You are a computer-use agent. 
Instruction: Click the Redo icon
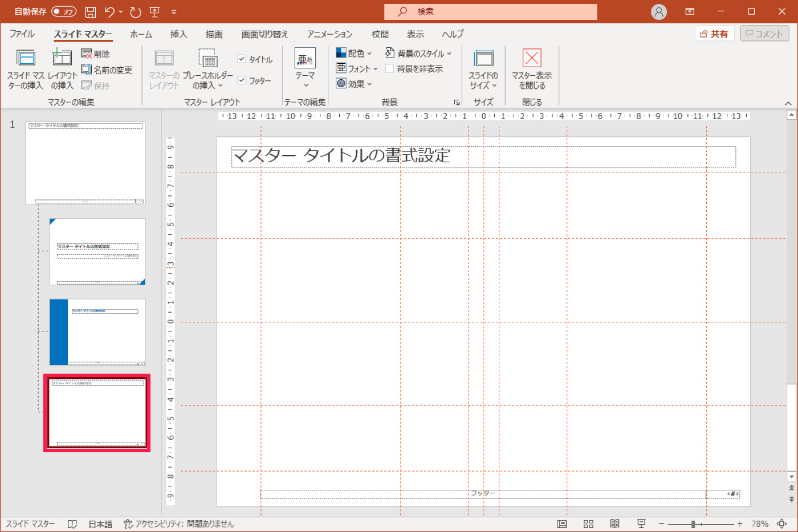tap(135, 11)
